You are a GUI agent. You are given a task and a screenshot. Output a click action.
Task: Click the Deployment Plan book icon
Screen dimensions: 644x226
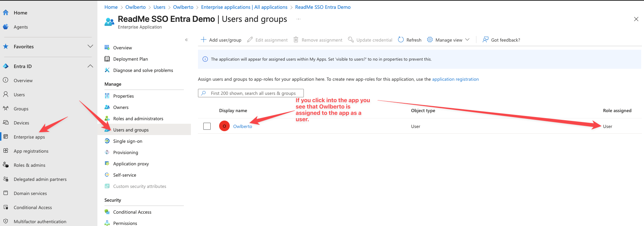[107, 59]
